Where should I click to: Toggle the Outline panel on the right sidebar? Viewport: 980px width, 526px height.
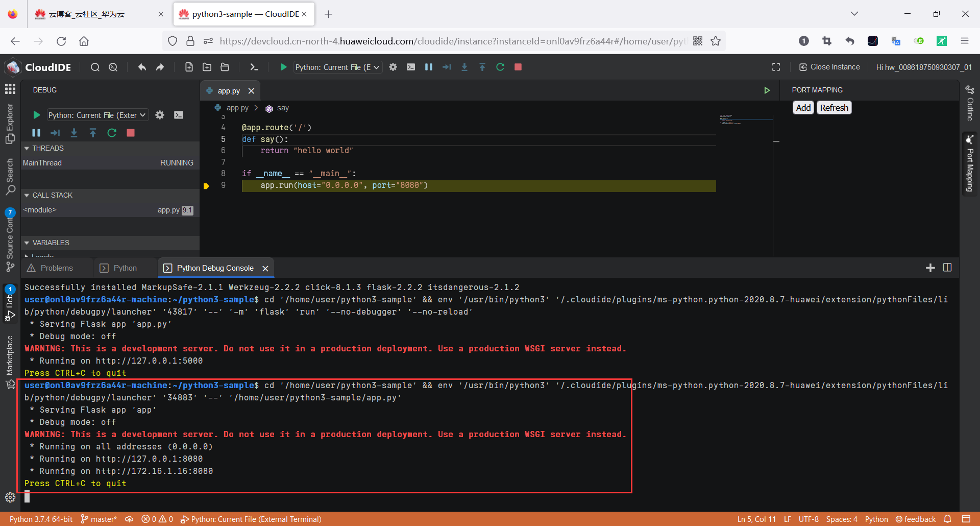coord(970,103)
